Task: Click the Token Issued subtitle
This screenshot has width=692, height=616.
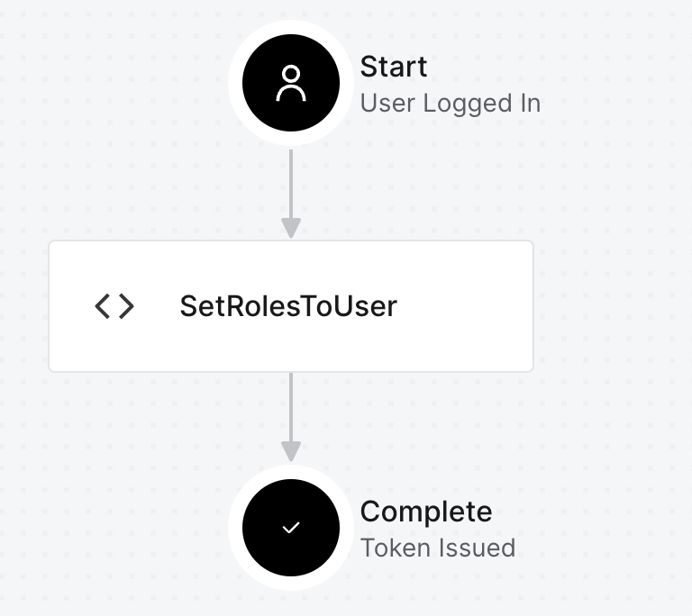Action: point(438,548)
